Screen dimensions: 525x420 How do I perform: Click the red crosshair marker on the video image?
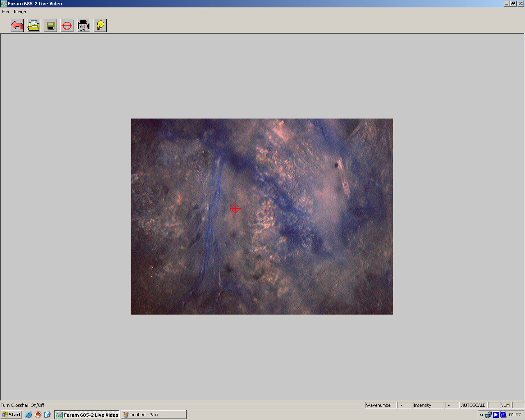235,208
